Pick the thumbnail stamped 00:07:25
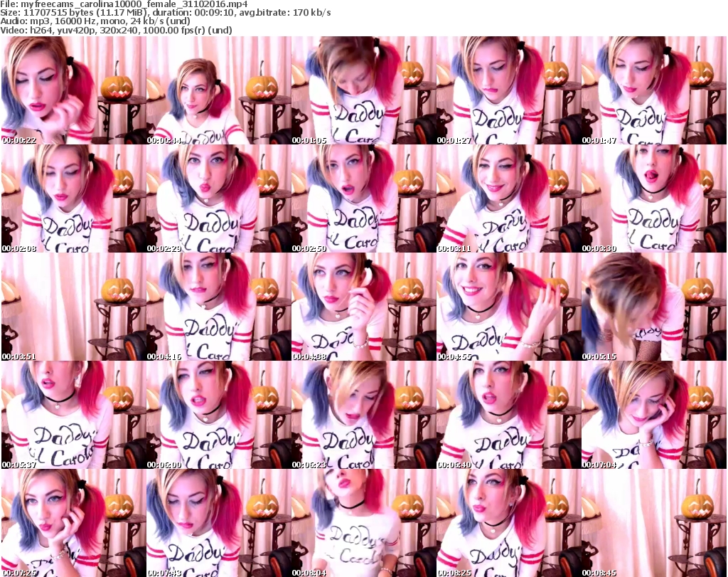 pyautogui.click(x=73, y=523)
